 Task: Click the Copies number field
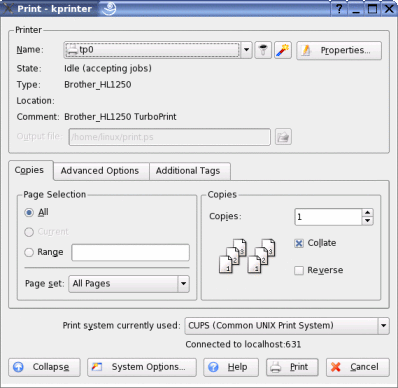(x=328, y=217)
